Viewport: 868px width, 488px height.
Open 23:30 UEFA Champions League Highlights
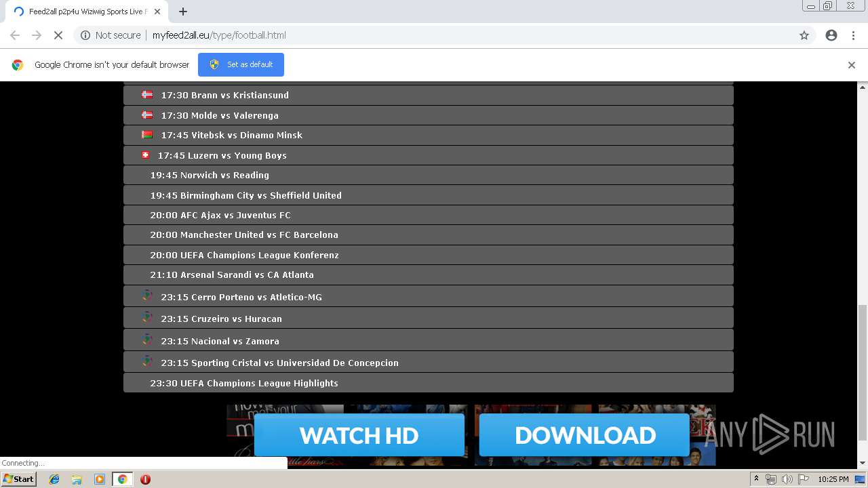[429, 383]
